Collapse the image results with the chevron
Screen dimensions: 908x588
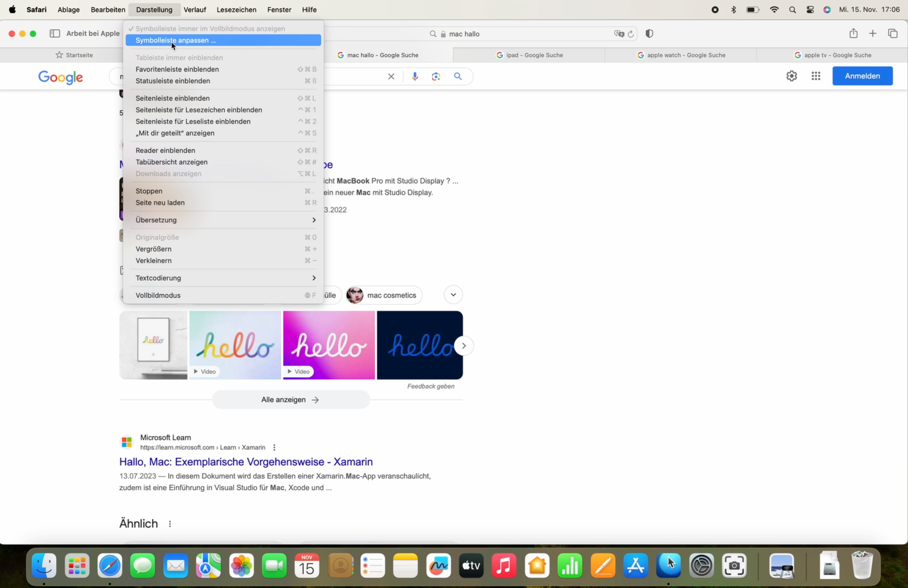(x=453, y=295)
